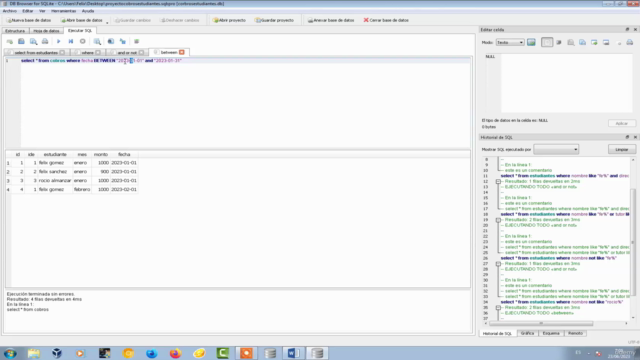Click Anexar base de datos
The width and height of the screenshot is (640, 360).
tap(331, 20)
